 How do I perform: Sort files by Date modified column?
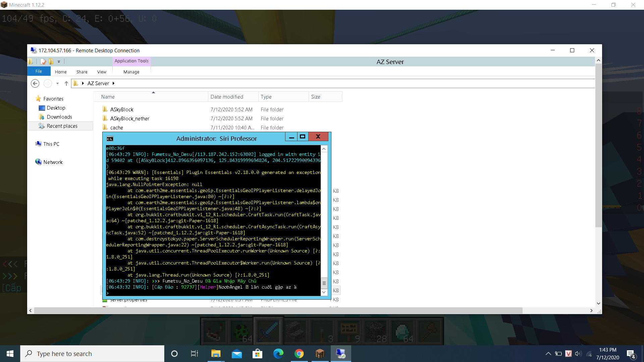227,97
